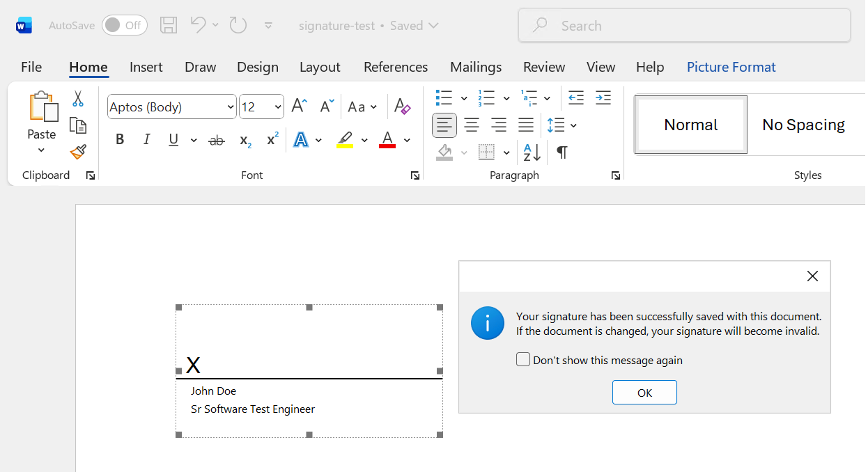Image resolution: width=868 pixels, height=472 pixels.
Task: Open the Paste options dropdown arrow
Action: point(41,150)
